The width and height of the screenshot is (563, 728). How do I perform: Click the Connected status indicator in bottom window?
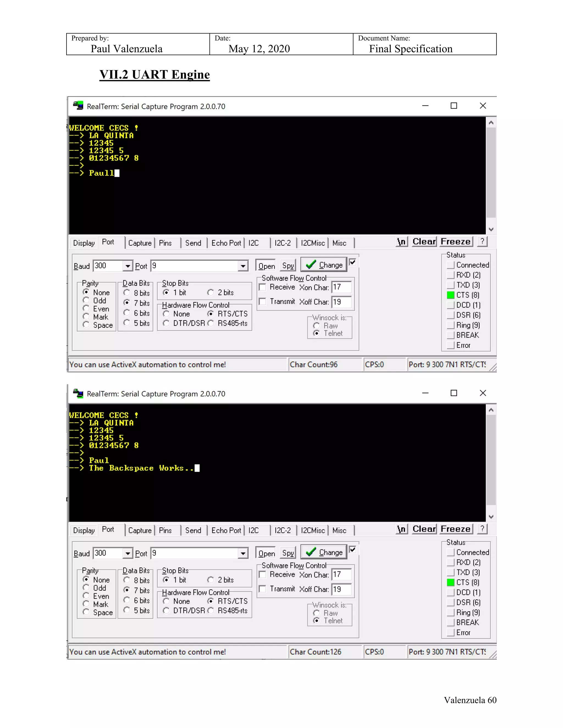451,552
